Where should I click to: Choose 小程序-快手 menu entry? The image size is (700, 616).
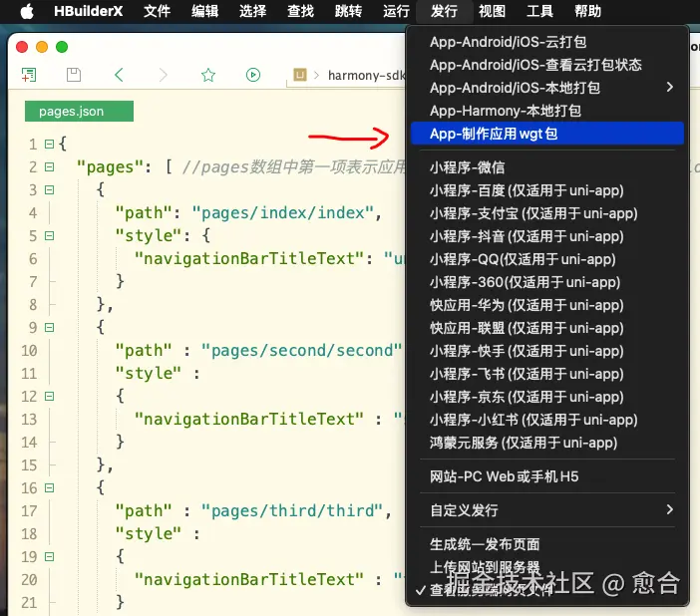click(547, 351)
